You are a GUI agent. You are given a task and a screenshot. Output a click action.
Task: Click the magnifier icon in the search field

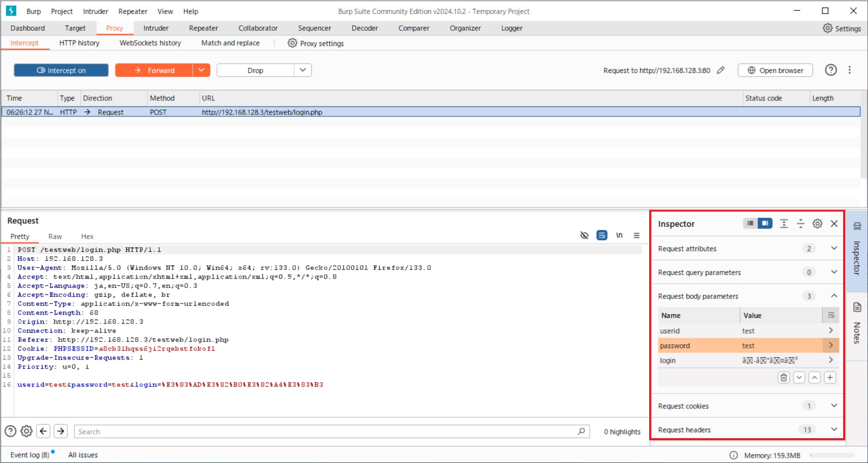click(x=581, y=431)
